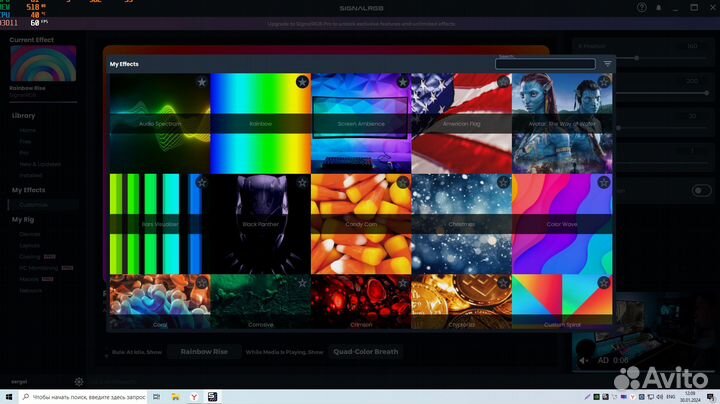Viewport: 720px width, 404px height.
Task: Open Devices under My Rig
Action: pos(30,234)
